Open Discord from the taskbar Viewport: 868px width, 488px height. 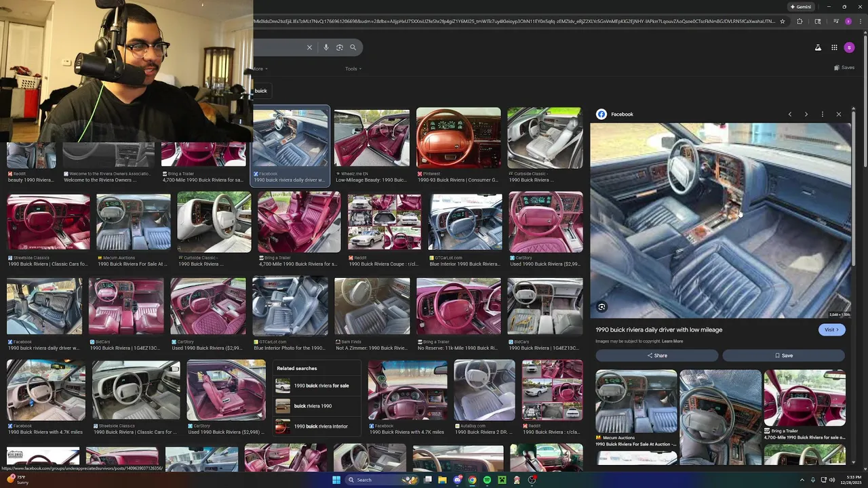tap(457, 480)
